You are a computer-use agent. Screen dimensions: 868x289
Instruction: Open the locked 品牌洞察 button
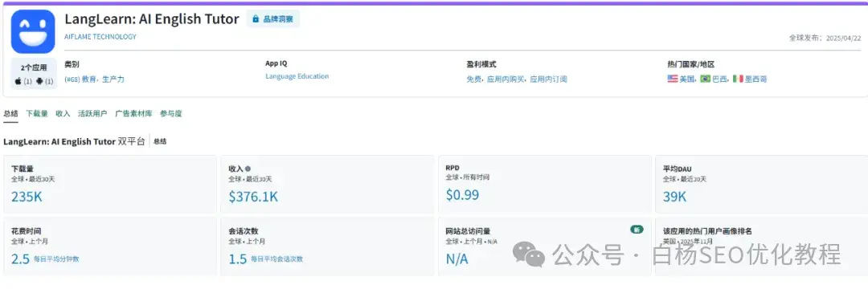[x=273, y=18]
